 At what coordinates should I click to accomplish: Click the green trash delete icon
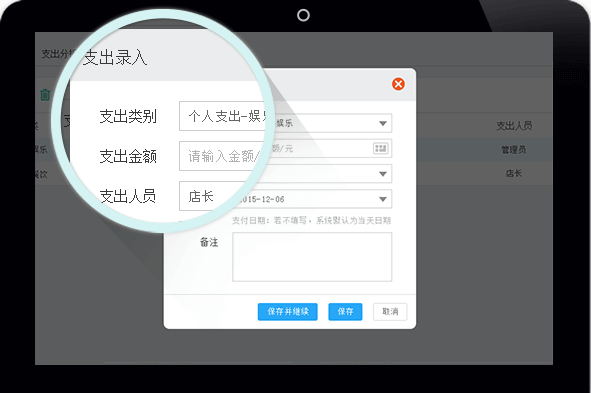(45, 94)
